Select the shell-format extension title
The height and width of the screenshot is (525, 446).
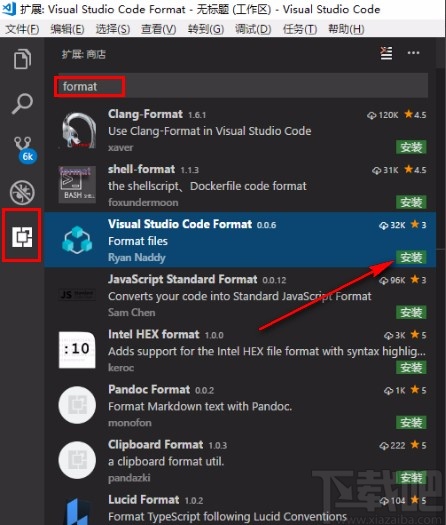(x=141, y=169)
